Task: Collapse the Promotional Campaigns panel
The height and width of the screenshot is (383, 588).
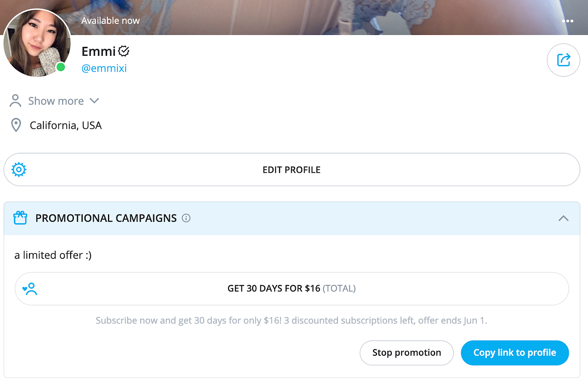Action: pyautogui.click(x=563, y=218)
